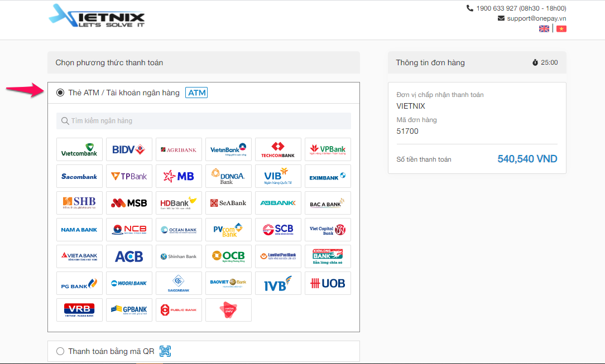Pick the Public Bank tile
This screenshot has width=605, height=364.
tap(179, 310)
